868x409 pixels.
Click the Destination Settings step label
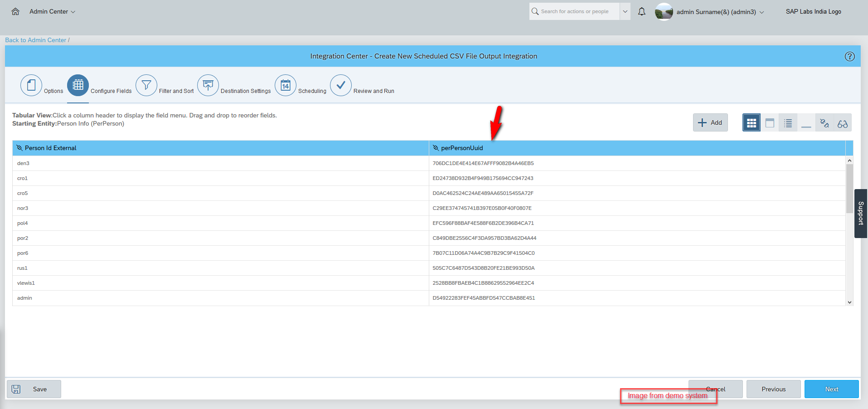click(x=246, y=91)
